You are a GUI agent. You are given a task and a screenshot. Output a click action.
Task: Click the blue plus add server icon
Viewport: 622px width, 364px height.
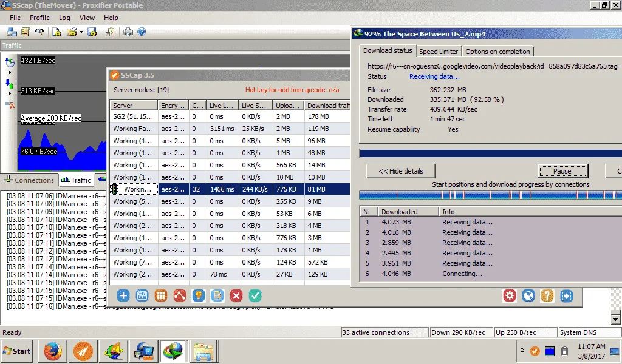point(123,296)
